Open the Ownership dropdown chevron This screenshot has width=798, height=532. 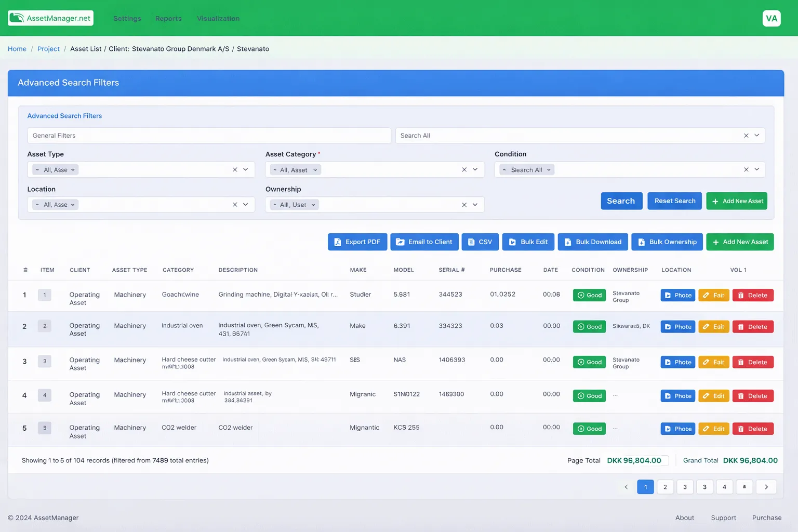(475, 205)
